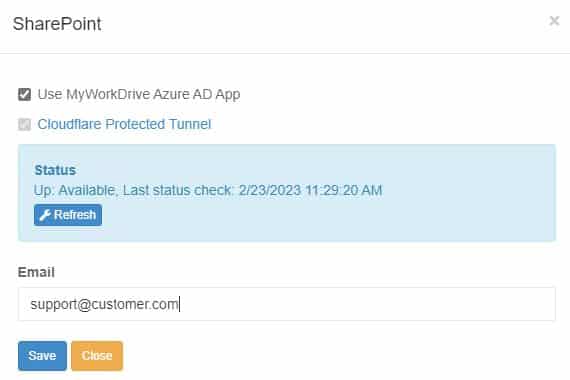Click the wrench icon on Refresh button

pos(45,215)
